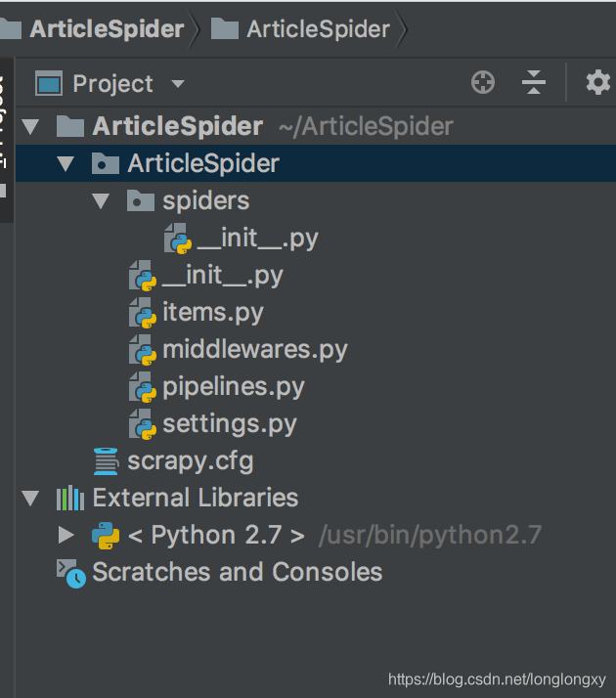Click the Collapse All icon in Project panel
This screenshot has width=616, height=698.
[x=534, y=83]
